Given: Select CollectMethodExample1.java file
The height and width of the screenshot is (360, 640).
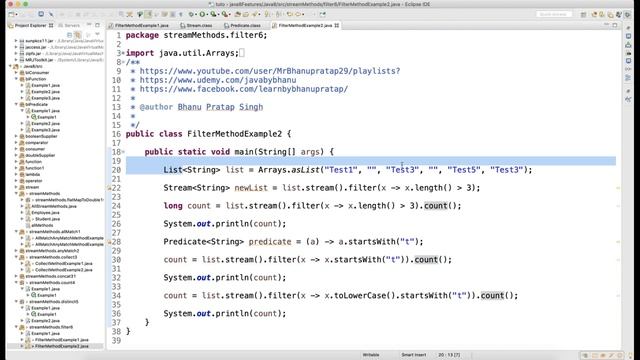Looking at the screenshot, I should pyautogui.click(x=60, y=264).
